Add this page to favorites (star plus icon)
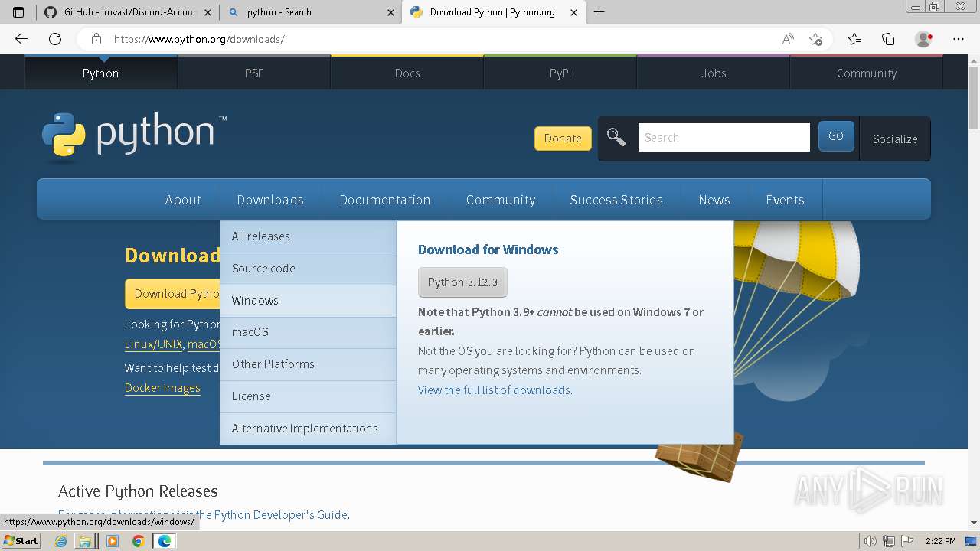The width and height of the screenshot is (980, 551). pyautogui.click(x=816, y=39)
